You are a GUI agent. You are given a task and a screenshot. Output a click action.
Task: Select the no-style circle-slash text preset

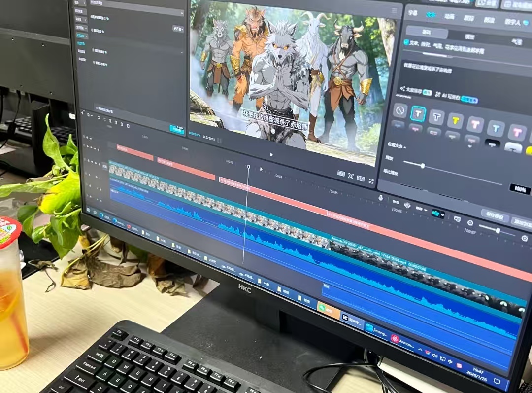(400, 110)
